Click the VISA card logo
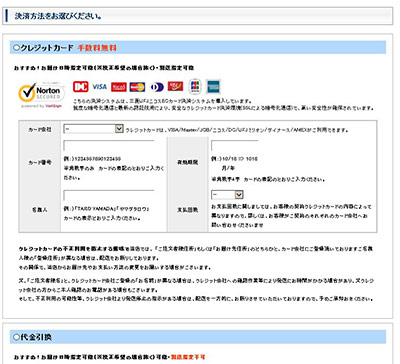Viewport: 400px width, 364px height. pyautogui.click(x=99, y=87)
